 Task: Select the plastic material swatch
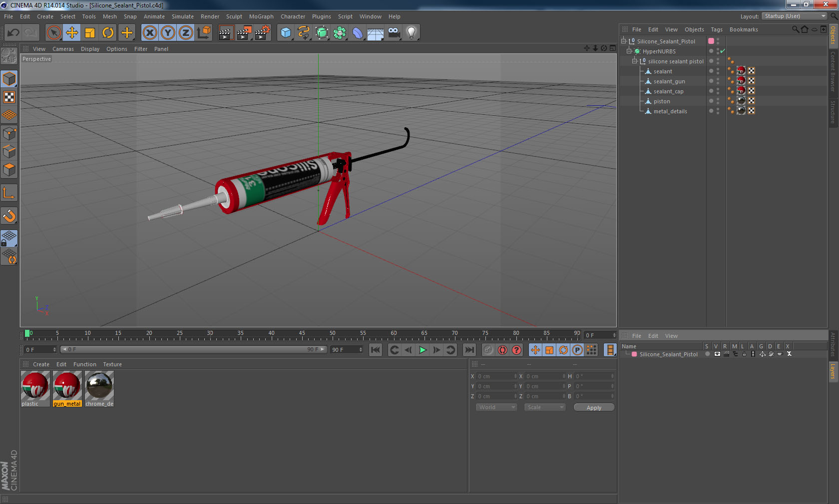35,389
